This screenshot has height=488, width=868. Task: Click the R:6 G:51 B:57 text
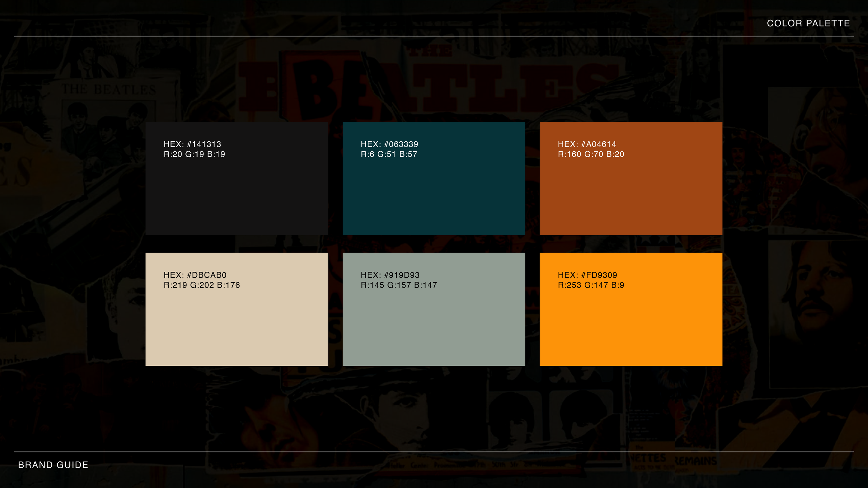click(x=389, y=154)
